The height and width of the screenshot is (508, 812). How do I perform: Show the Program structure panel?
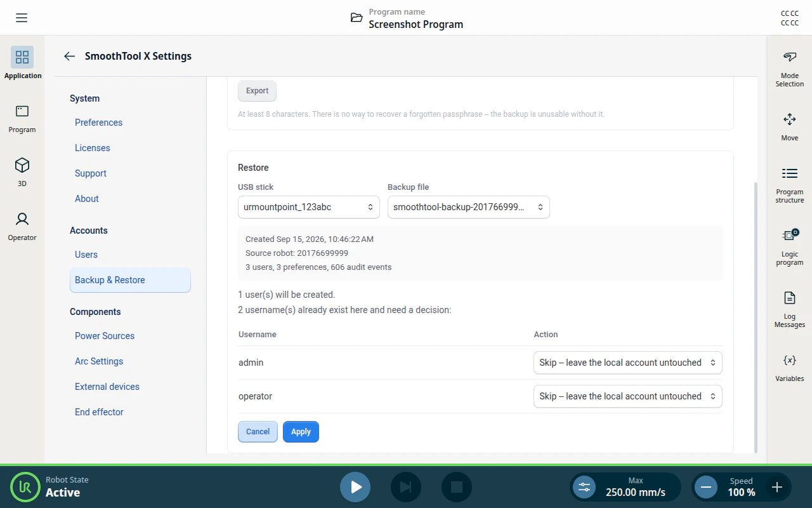coord(790,185)
